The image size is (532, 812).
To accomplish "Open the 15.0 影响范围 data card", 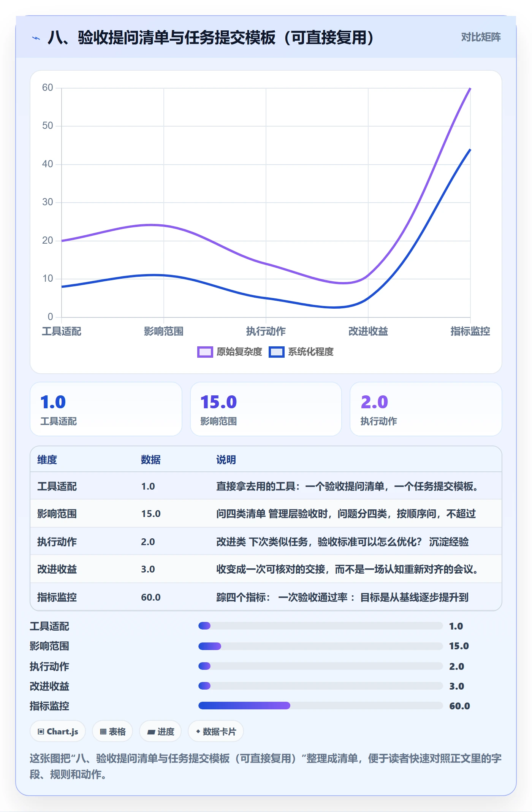I will pyautogui.click(x=266, y=409).
